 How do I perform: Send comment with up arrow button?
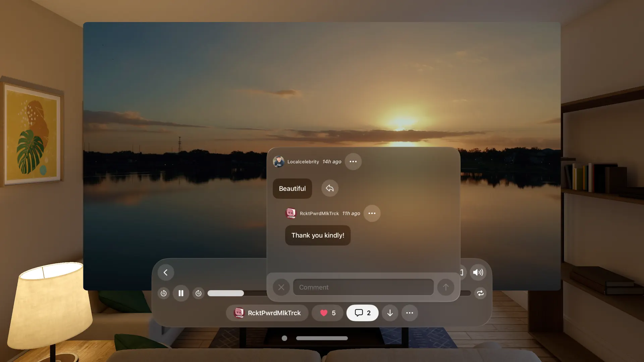(x=446, y=287)
